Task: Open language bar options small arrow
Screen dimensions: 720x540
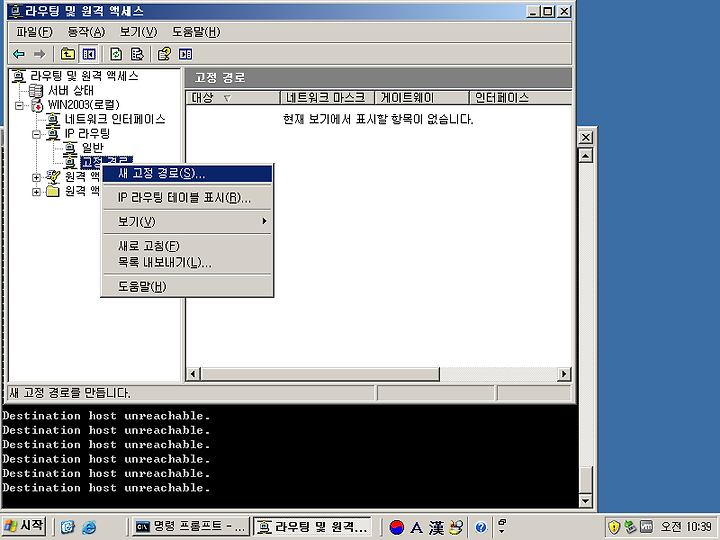Action: [502, 531]
